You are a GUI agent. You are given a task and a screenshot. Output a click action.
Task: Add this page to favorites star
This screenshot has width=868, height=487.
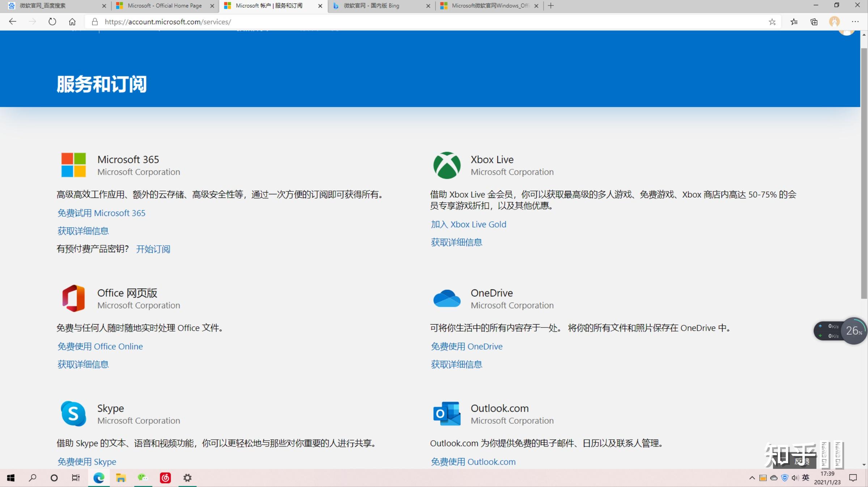pyautogui.click(x=772, y=22)
